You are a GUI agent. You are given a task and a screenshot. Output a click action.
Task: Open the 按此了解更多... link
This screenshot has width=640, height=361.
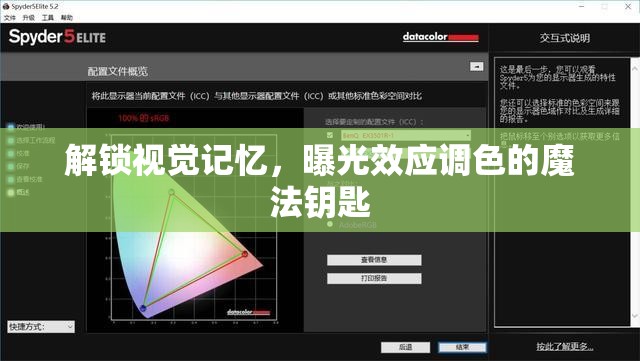pyautogui.click(x=565, y=347)
